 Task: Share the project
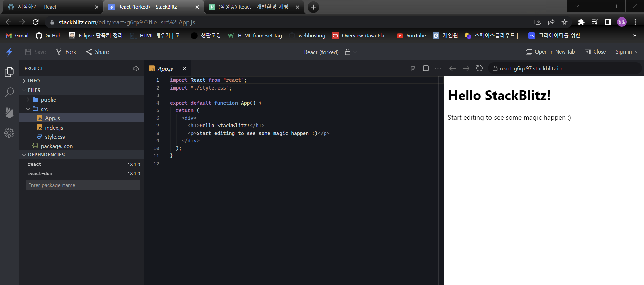[97, 52]
